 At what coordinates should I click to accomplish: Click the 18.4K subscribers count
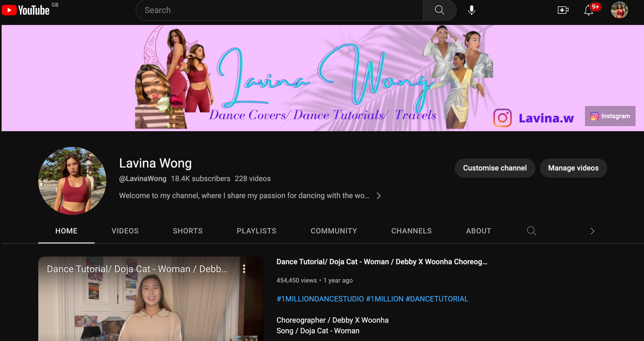coord(200,178)
